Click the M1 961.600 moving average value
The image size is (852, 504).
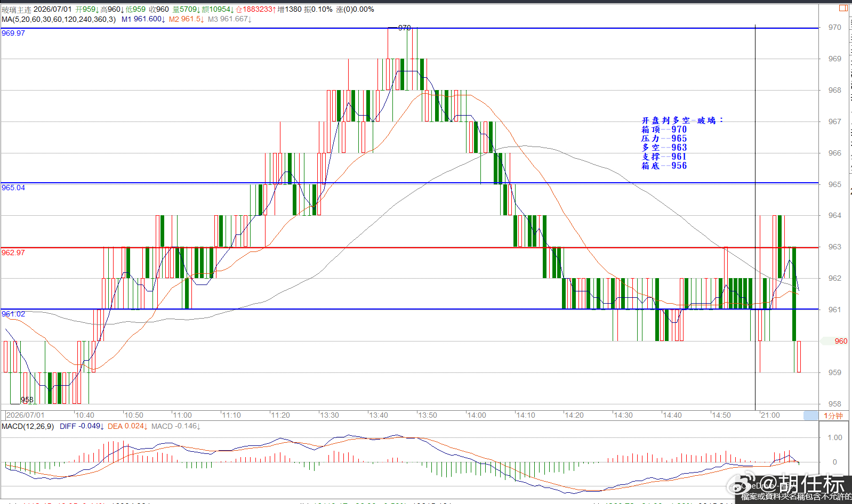(143, 19)
